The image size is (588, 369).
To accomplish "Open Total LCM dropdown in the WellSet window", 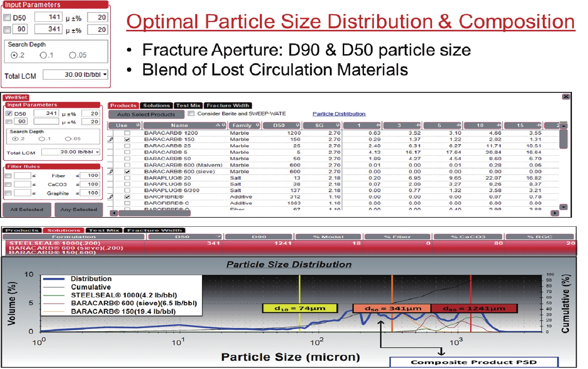I will [97, 152].
